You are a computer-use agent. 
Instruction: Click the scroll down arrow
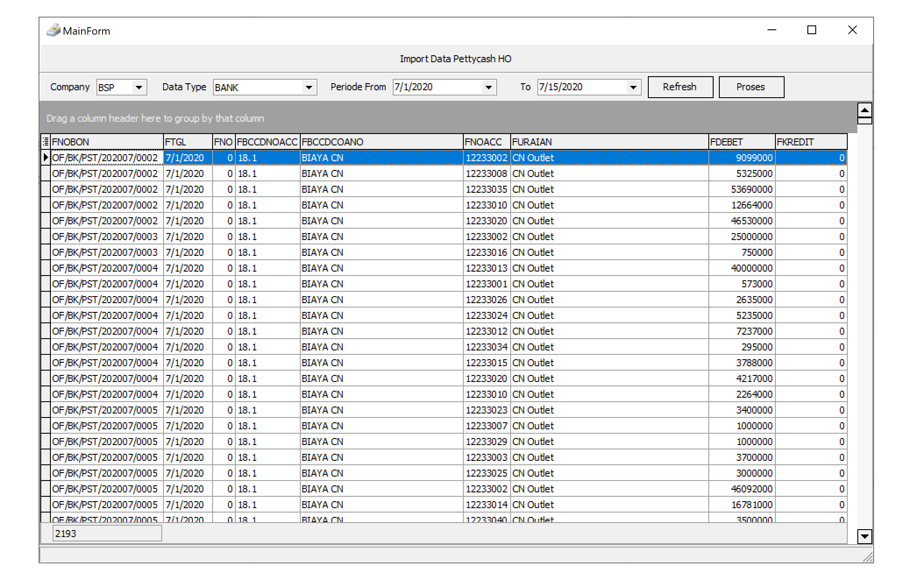[x=864, y=536]
